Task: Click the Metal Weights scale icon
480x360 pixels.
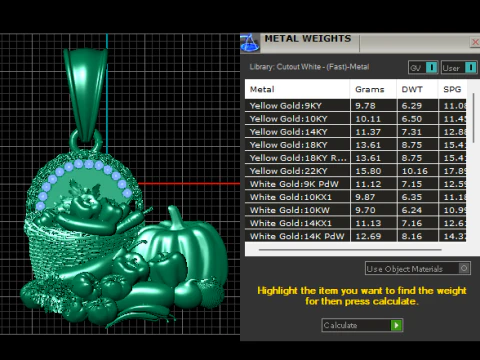Action: (250, 43)
